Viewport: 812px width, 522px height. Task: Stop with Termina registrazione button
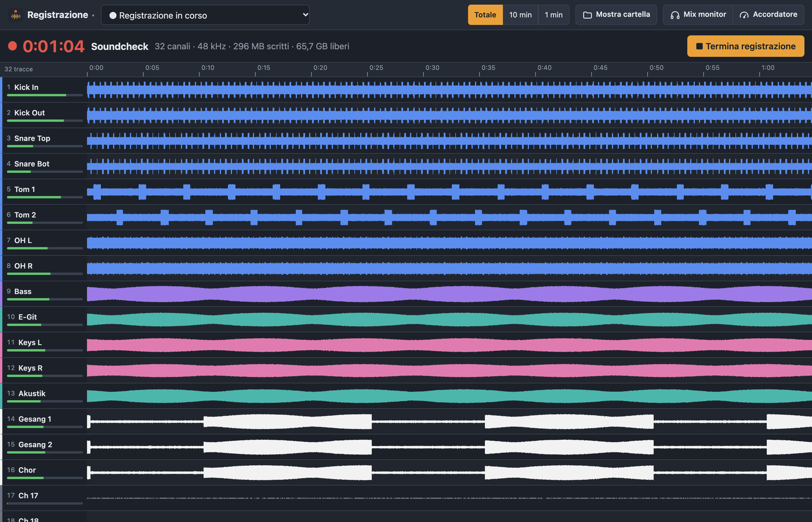tap(746, 46)
